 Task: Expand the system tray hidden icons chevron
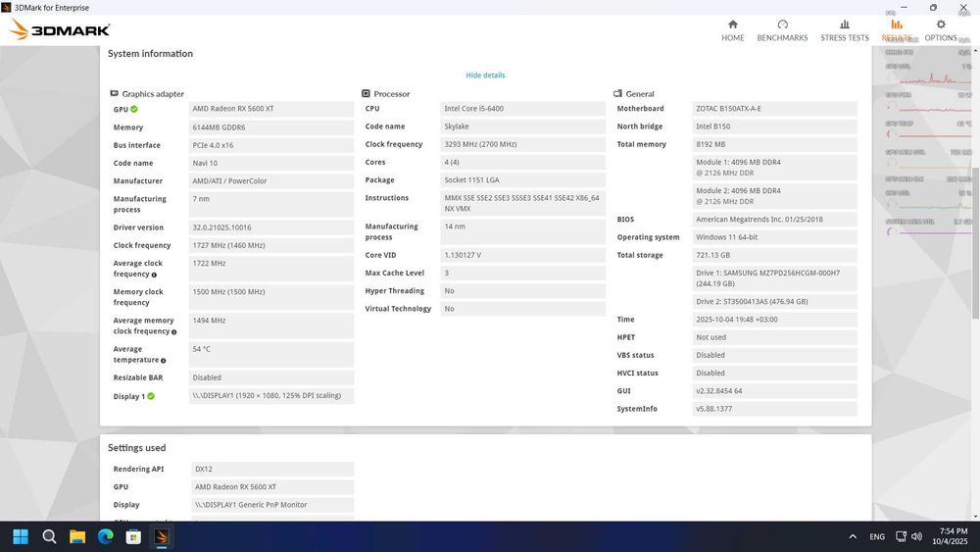pyautogui.click(x=853, y=536)
